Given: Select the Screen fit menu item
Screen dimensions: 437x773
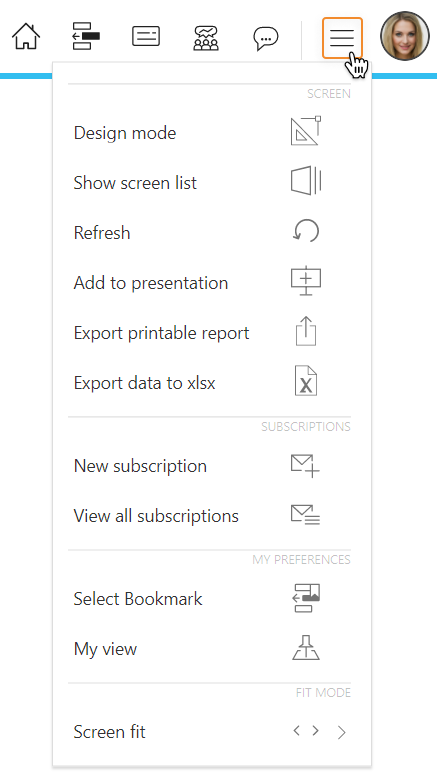Looking at the screenshot, I should point(212,732).
